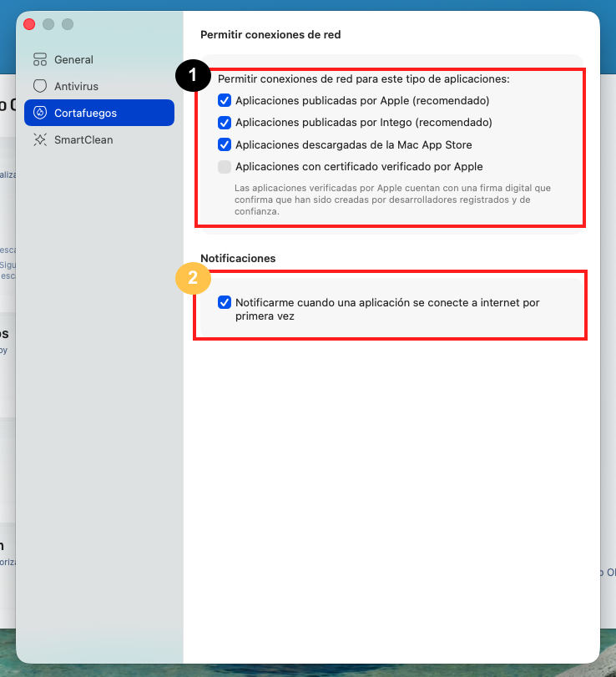The width and height of the screenshot is (616, 677).
Task: Click 'Permitir conexiones de red para este tipo' label
Action: (363, 79)
